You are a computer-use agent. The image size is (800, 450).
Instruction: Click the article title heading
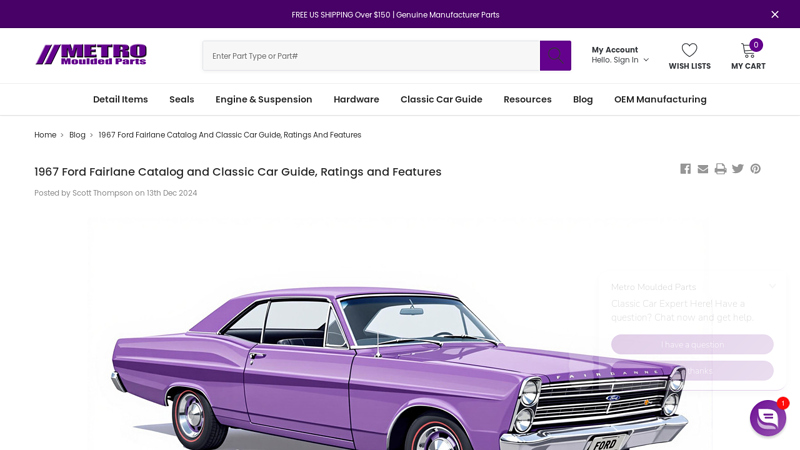pyautogui.click(x=238, y=172)
